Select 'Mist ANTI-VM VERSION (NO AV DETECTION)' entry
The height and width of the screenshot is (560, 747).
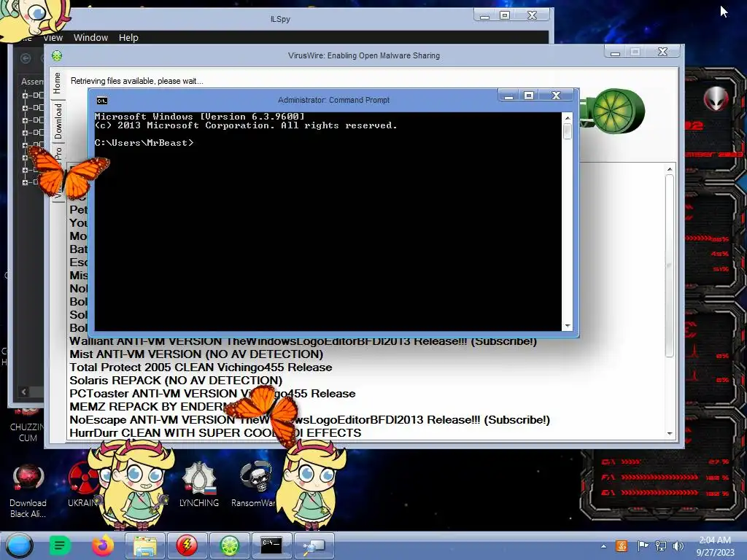pyautogui.click(x=196, y=354)
